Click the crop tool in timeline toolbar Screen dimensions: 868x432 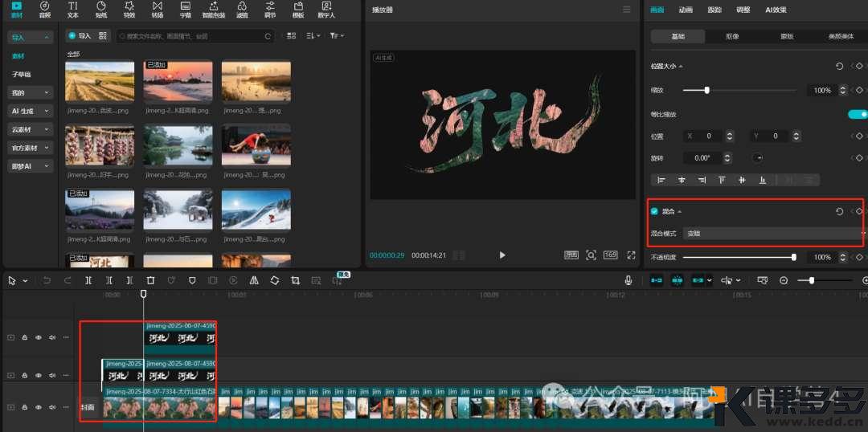[x=296, y=280]
